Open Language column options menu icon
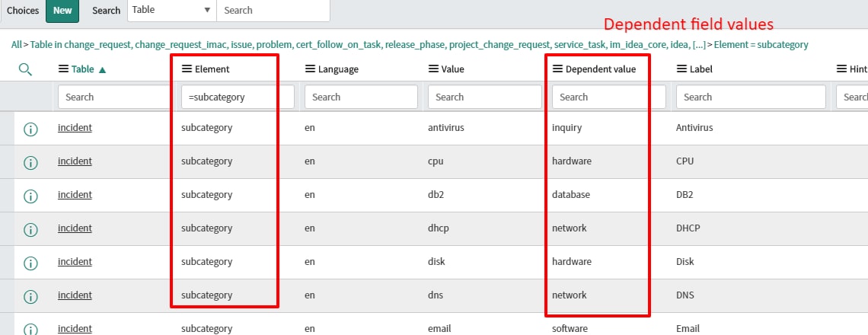 point(309,69)
